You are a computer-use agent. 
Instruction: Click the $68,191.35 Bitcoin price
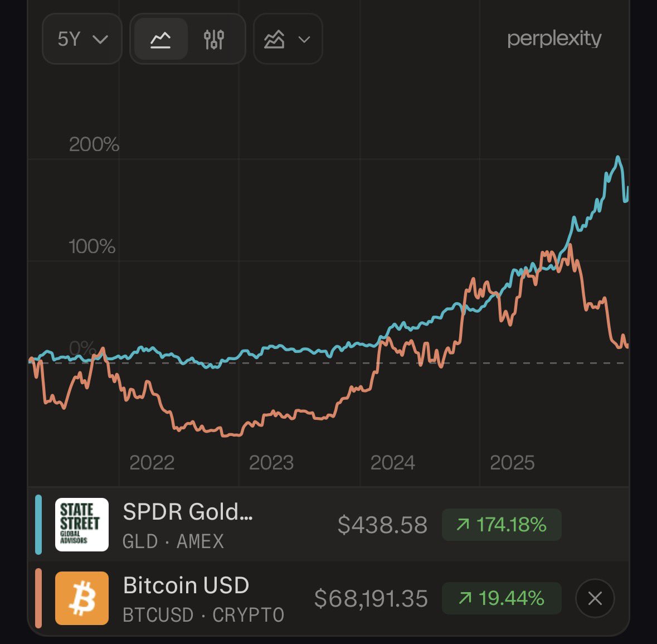tap(371, 598)
